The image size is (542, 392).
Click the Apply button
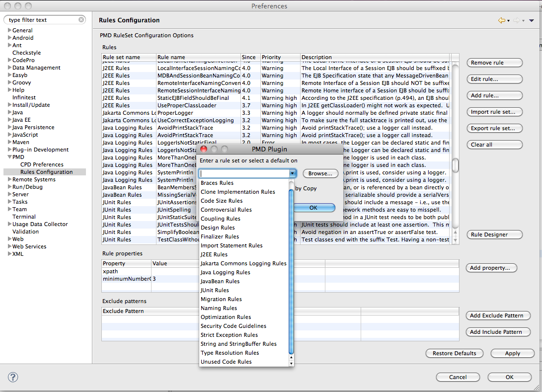pyautogui.click(x=512, y=353)
